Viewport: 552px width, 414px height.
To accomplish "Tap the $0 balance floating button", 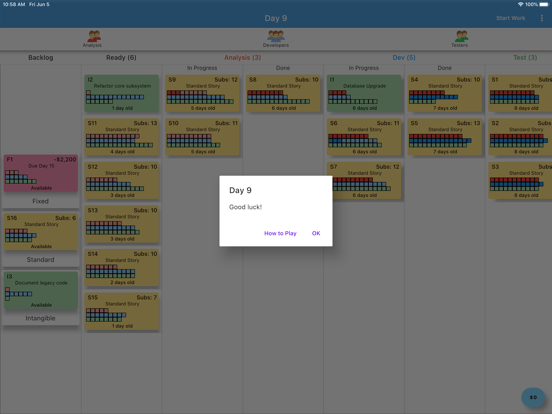I will click(x=533, y=397).
